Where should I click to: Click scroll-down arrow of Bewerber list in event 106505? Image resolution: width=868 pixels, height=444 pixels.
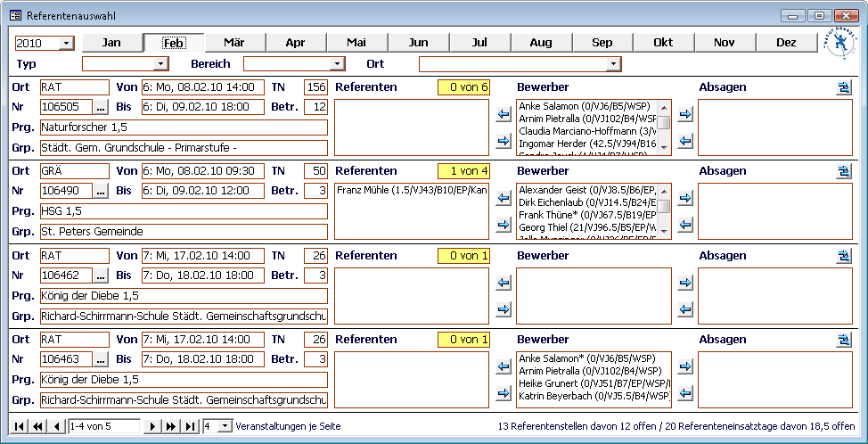665,148
